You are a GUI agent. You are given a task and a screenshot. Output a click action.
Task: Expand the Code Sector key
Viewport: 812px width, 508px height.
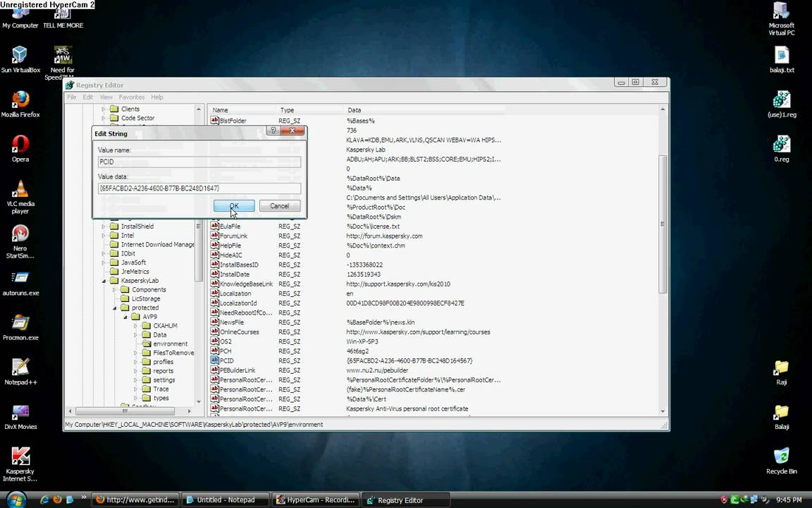tap(104, 119)
